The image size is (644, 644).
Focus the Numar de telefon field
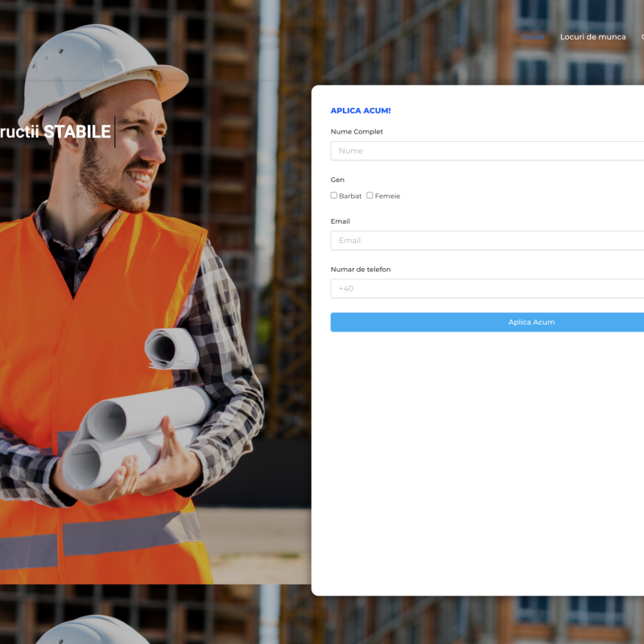pyautogui.click(x=487, y=289)
